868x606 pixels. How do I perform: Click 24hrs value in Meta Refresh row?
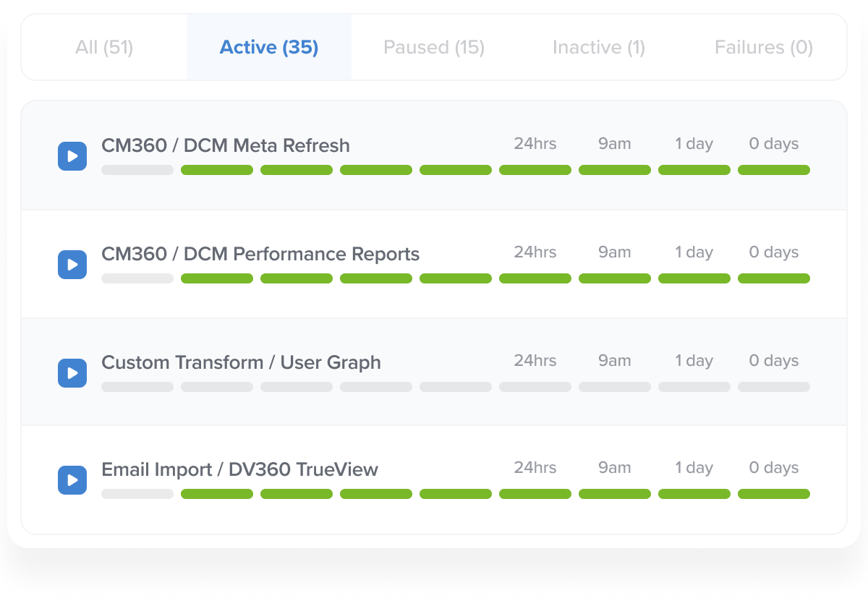pos(535,144)
